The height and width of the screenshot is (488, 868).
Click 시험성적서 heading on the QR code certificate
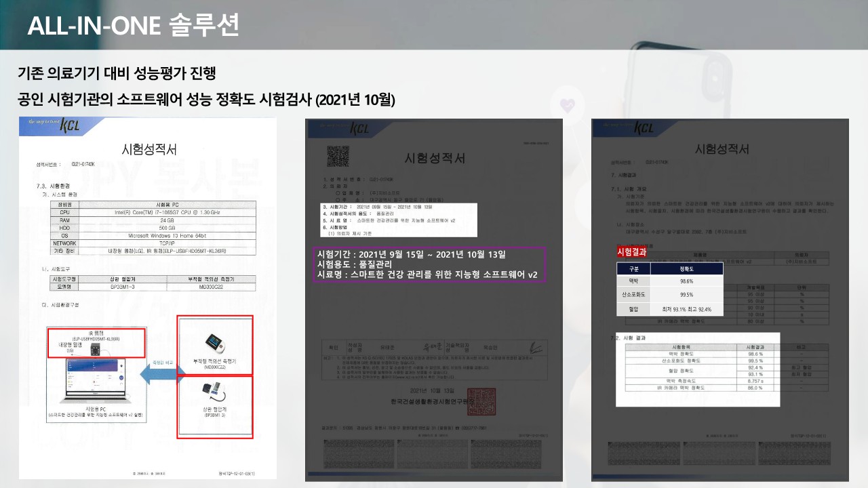(435, 158)
